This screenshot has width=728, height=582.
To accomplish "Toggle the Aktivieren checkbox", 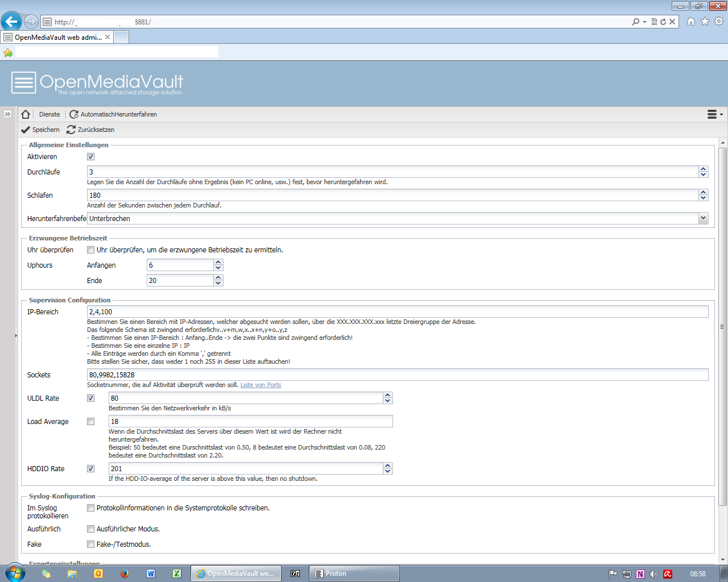I will pos(90,157).
